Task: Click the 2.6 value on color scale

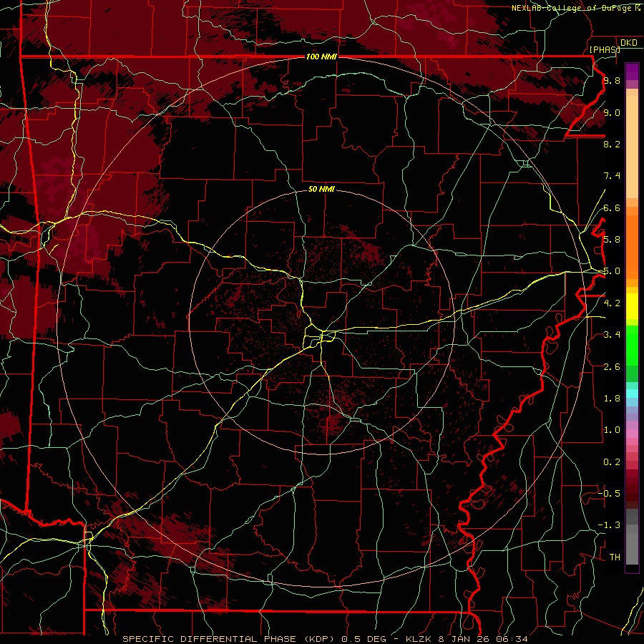Action: click(612, 367)
